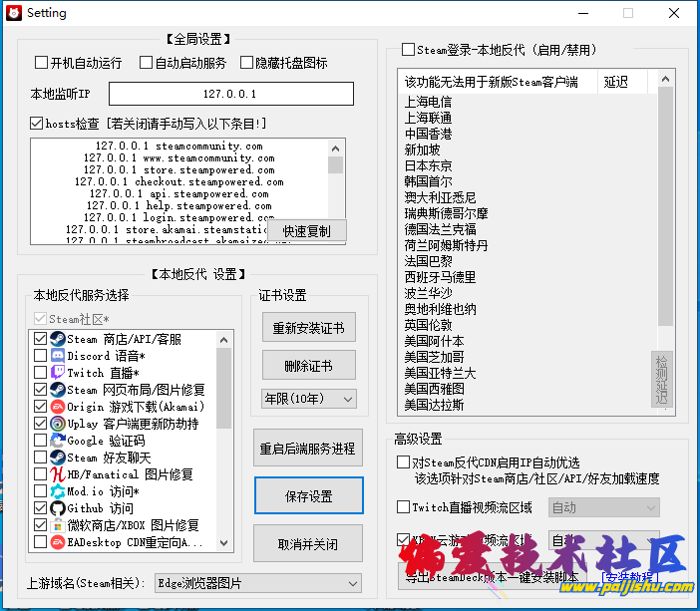
Task: Enable the 开机自动运行 checkbox
Action: [42, 63]
